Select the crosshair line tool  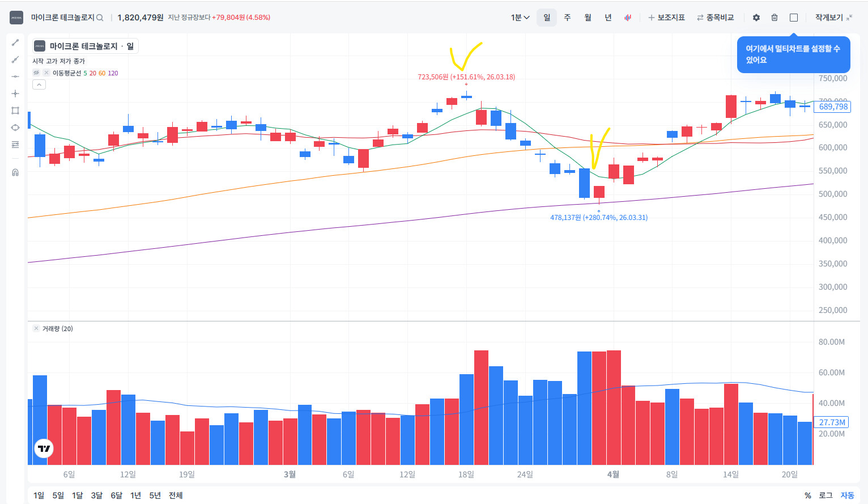pos(15,94)
